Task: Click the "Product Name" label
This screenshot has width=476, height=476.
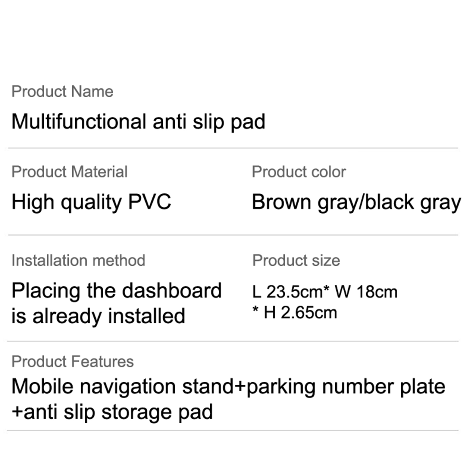Action: pos(62,91)
